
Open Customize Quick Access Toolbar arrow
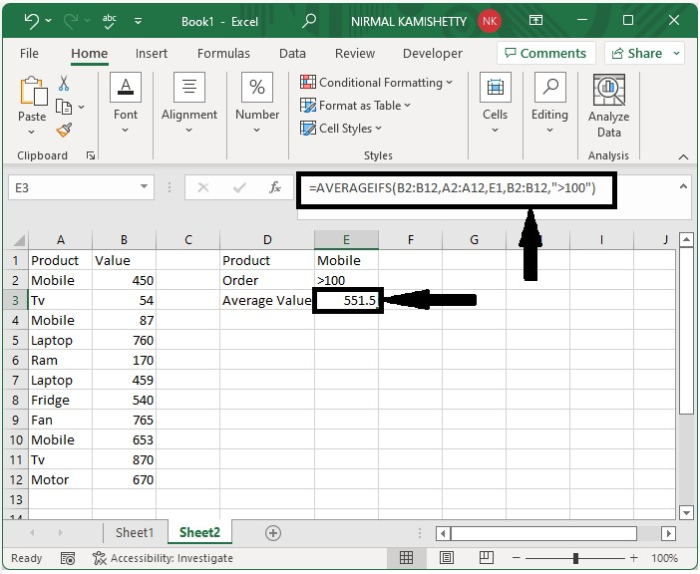[x=138, y=21]
